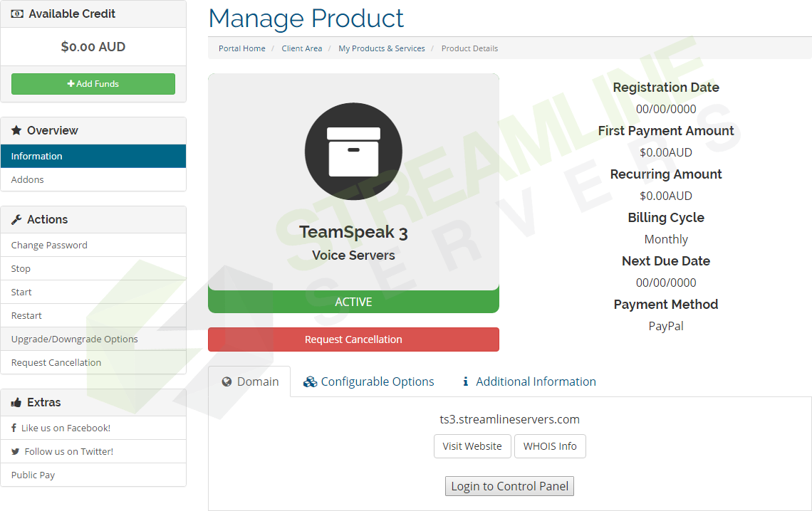Click the TeamSpeak 3 archive box icon
The height and width of the screenshot is (511, 812).
(x=353, y=151)
